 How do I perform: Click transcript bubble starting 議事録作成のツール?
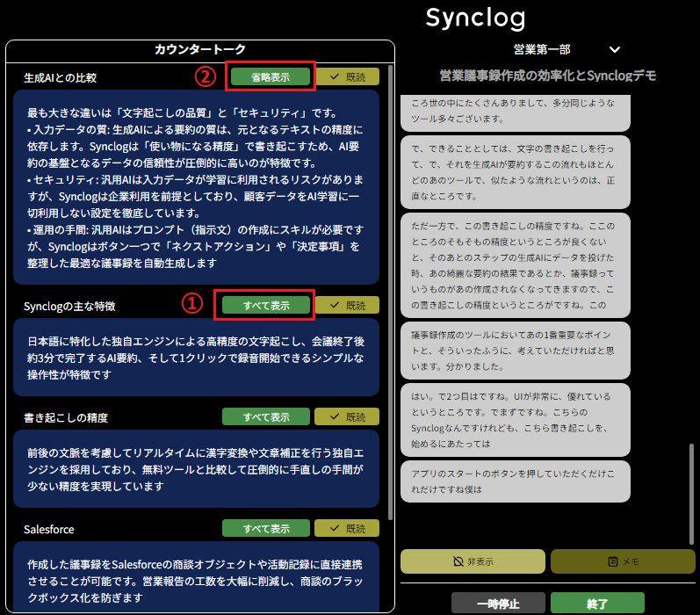(x=516, y=351)
